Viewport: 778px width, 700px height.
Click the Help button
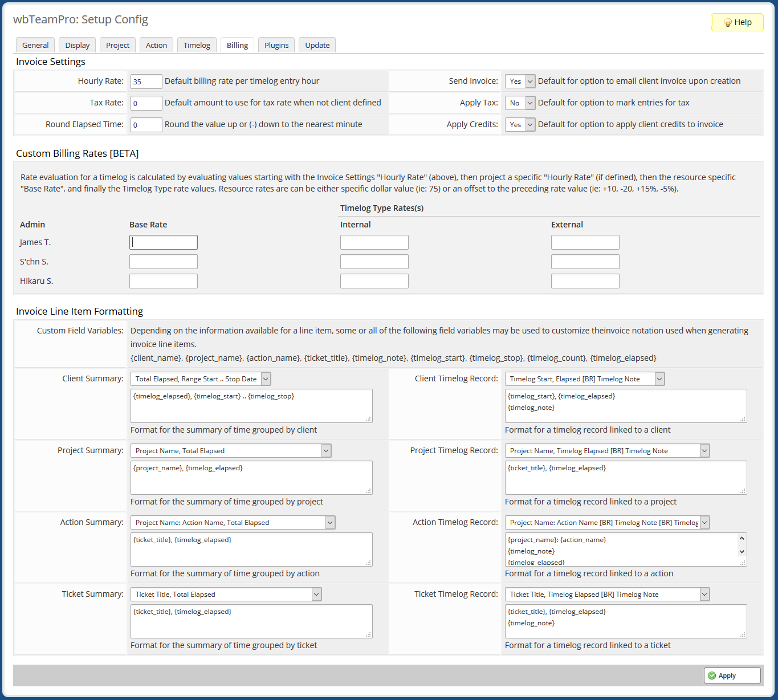click(x=737, y=22)
